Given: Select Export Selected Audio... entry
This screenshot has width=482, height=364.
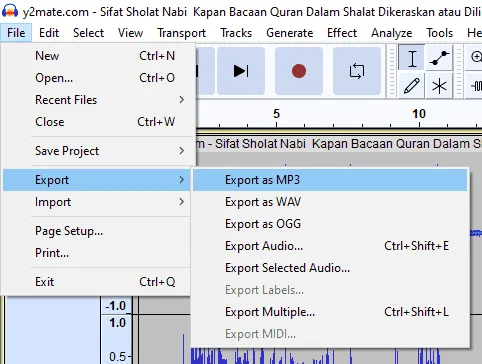Looking at the screenshot, I should [330, 268].
